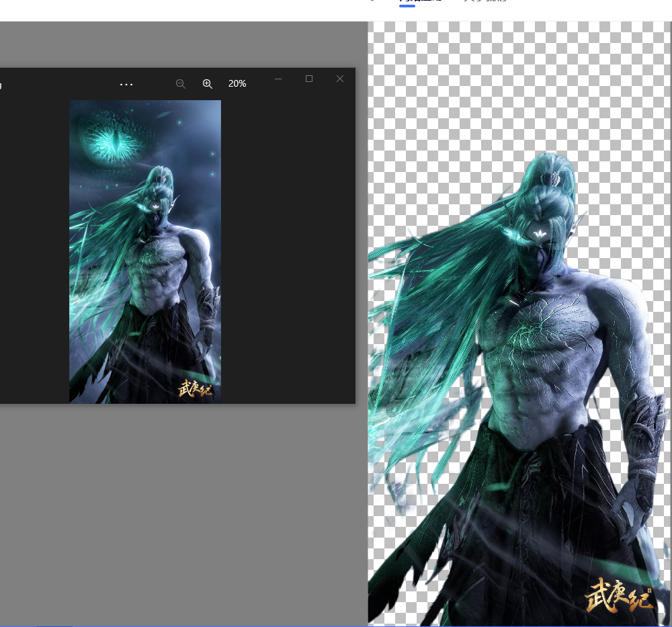This screenshot has height=627, width=672.
Task: Click the 20% zoom level indicator
Action: tap(237, 83)
